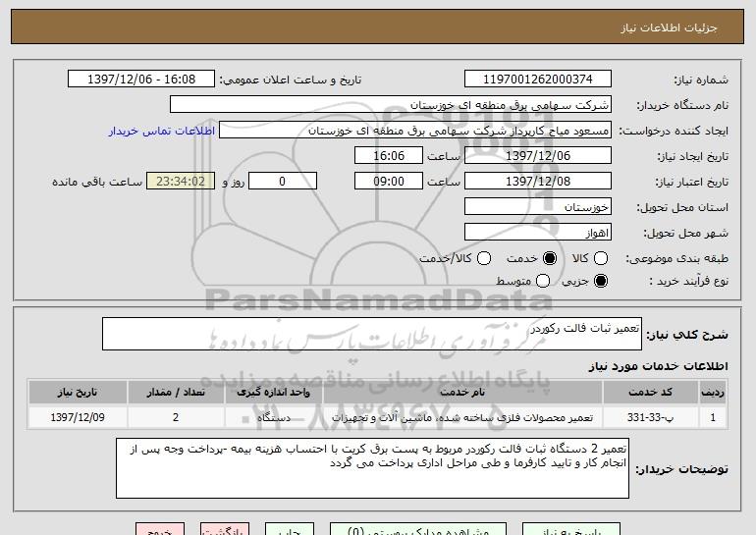This screenshot has width=756, height=535.
Task: Select جزیی purchase process type
Action: 602,282
